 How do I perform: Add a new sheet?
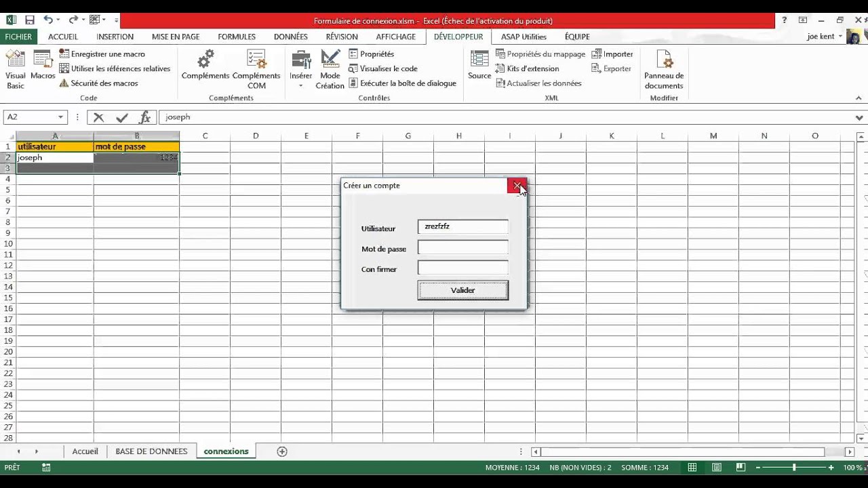click(282, 451)
